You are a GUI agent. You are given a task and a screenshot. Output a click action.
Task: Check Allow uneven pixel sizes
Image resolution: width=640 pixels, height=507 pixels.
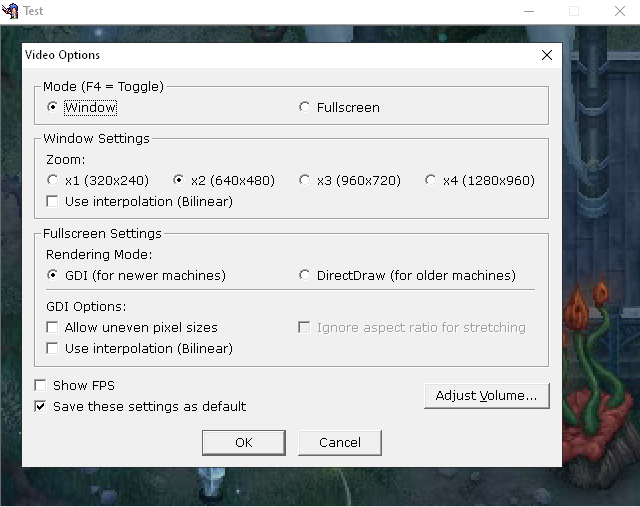click(x=52, y=327)
